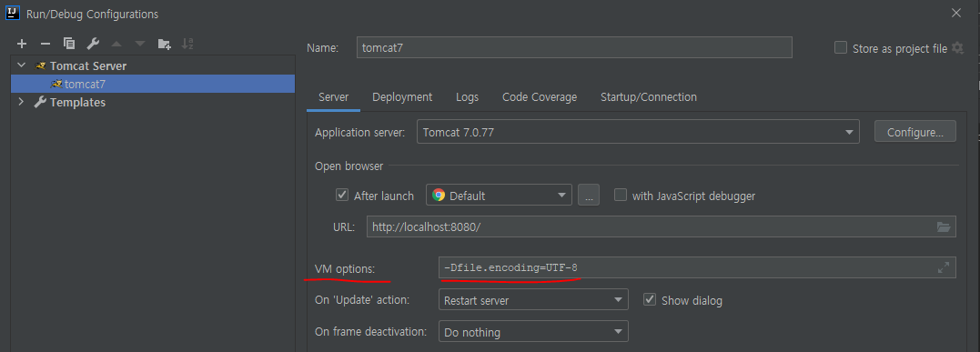Enable with JavaScript debugger
Viewport: 980px width, 352px height.
coord(621,195)
